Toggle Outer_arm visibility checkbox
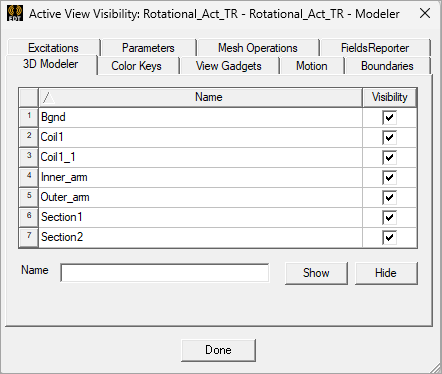The image size is (442, 374). coord(389,197)
